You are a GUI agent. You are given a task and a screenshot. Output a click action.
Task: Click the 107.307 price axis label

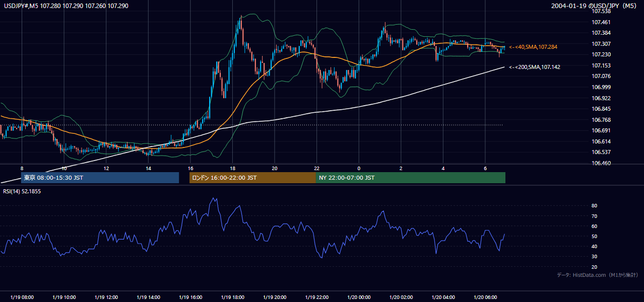[602, 44]
